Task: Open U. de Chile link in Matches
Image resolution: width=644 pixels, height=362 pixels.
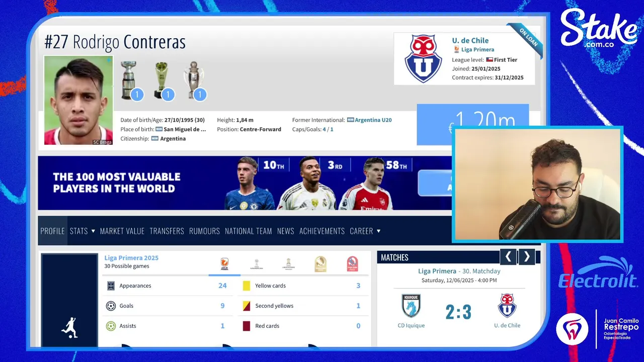Action: (x=507, y=326)
